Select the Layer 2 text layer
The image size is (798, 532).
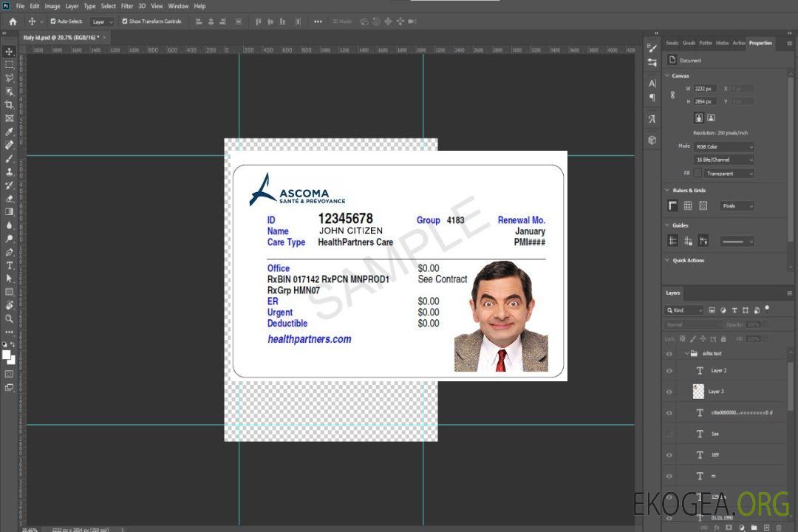718,370
